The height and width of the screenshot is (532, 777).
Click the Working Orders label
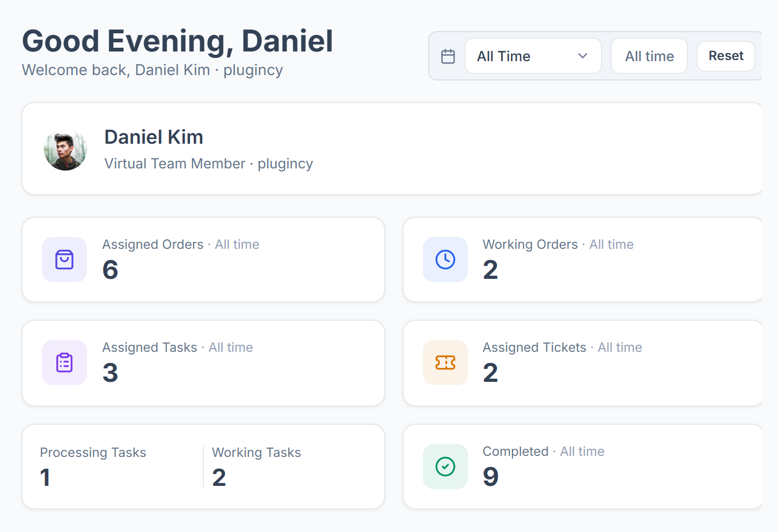click(x=530, y=245)
